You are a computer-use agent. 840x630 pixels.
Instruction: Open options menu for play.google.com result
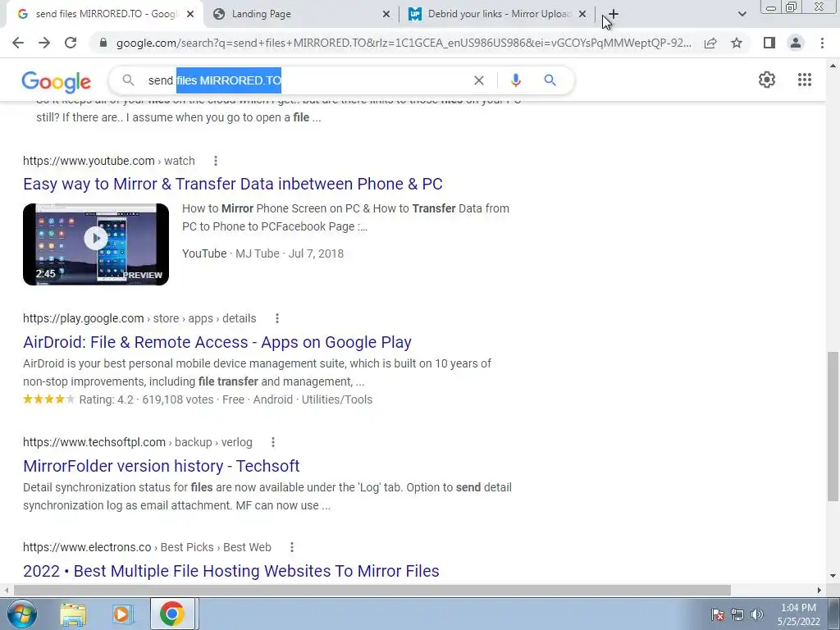pyautogui.click(x=277, y=318)
